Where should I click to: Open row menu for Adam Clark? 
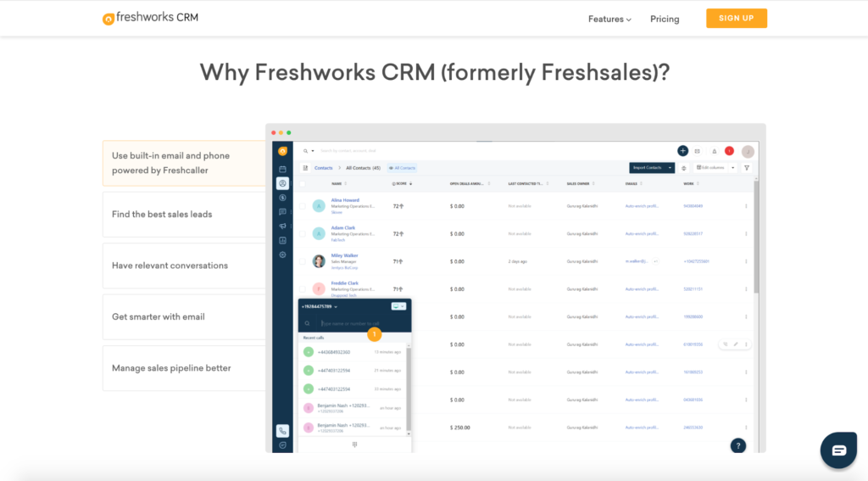746,234
